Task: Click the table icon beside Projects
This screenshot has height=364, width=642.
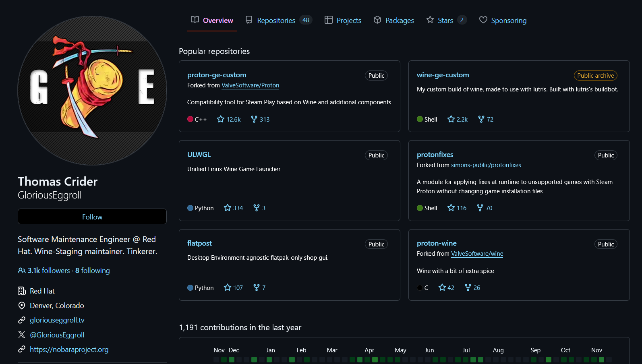Action: click(329, 20)
